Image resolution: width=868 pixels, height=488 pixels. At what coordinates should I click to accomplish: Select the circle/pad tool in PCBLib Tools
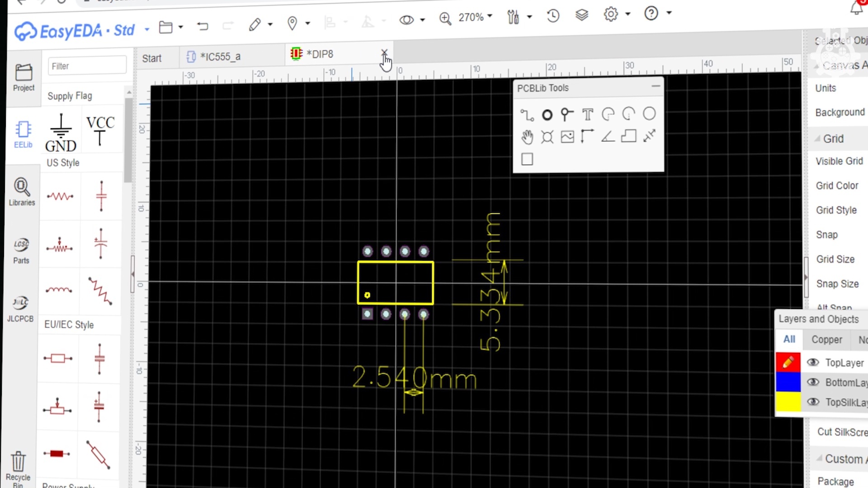[x=547, y=114]
